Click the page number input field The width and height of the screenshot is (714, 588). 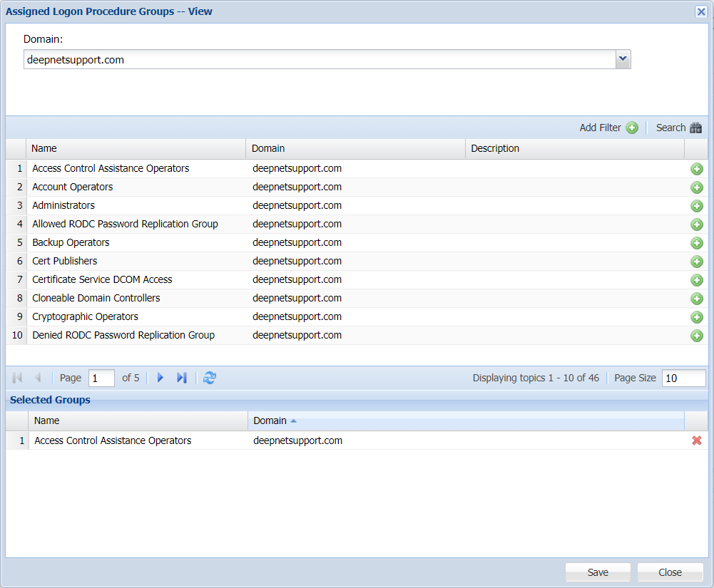coord(101,378)
